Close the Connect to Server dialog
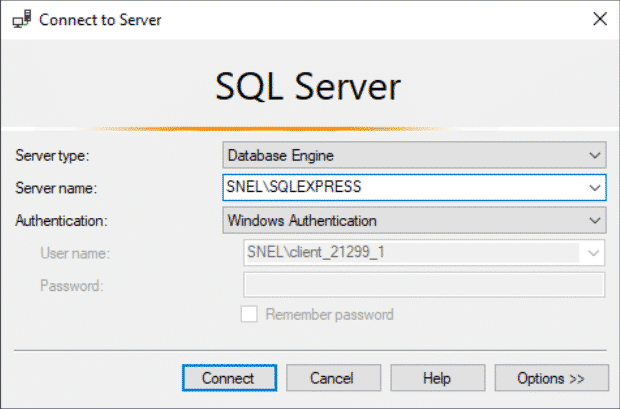 click(x=600, y=19)
